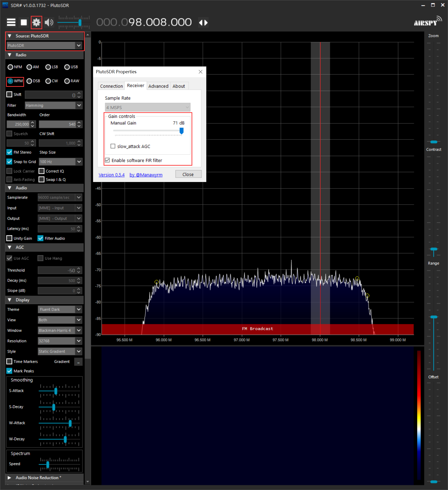Open the hamburger main menu
Screen dimensions: 448x490
11,22
